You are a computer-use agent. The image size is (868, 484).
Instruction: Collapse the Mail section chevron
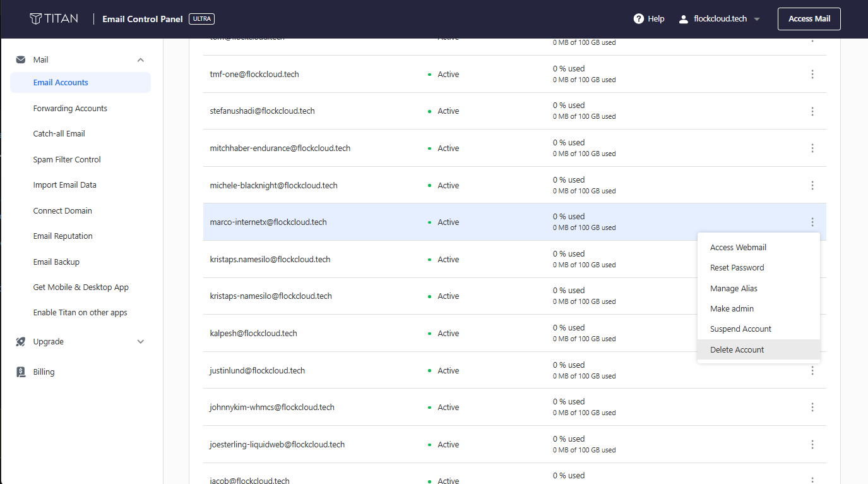[x=141, y=60]
